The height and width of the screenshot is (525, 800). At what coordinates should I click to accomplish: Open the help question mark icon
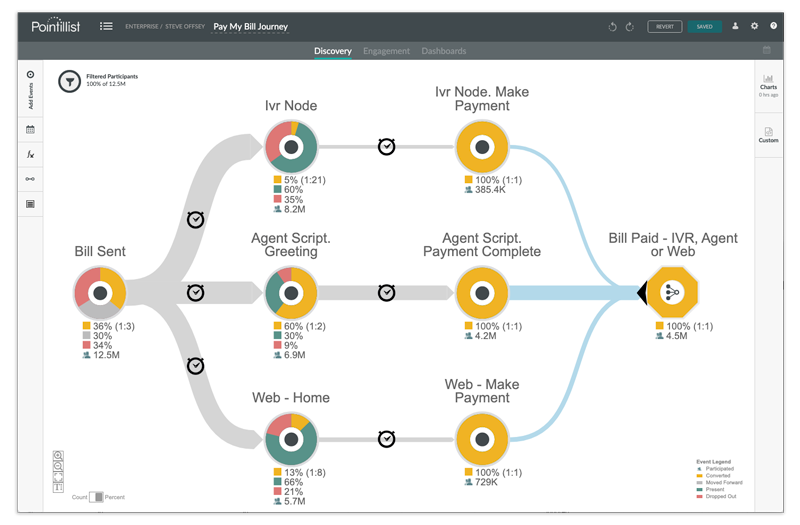coord(773,26)
